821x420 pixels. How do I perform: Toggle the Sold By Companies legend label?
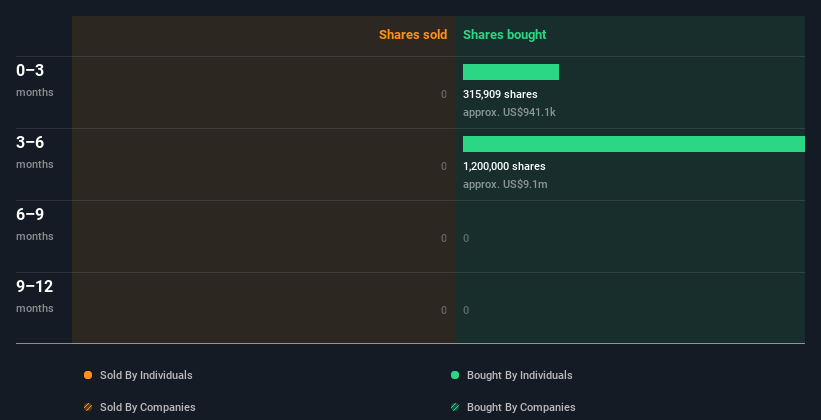[x=147, y=407]
